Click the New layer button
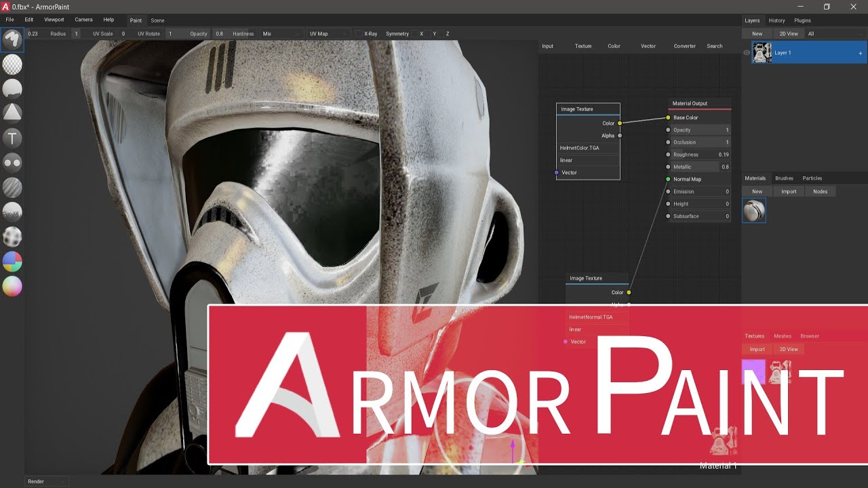The height and width of the screenshot is (488, 868). point(757,33)
